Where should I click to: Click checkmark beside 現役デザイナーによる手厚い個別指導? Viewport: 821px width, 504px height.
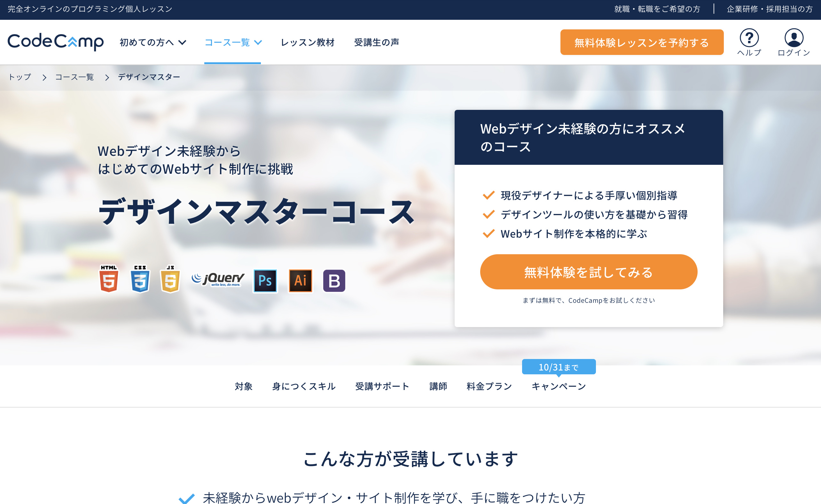[489, 195]
